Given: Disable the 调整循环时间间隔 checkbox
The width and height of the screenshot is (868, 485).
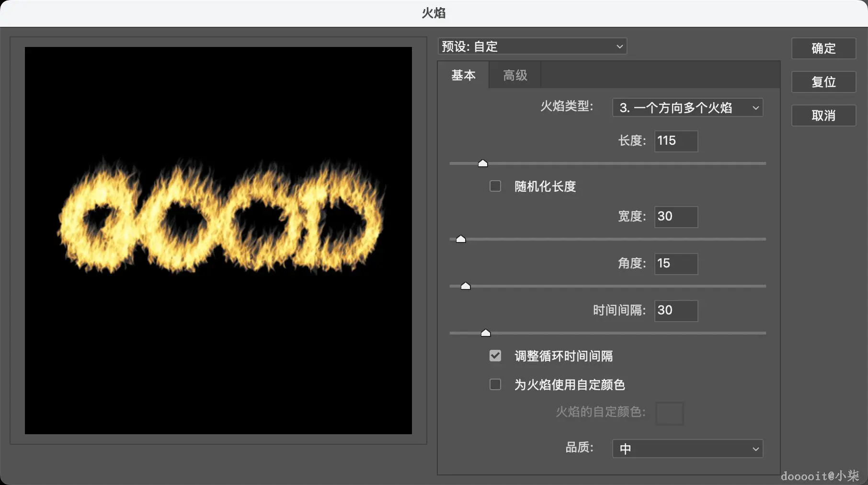Looking at the screenshot, I should [495, 356].
